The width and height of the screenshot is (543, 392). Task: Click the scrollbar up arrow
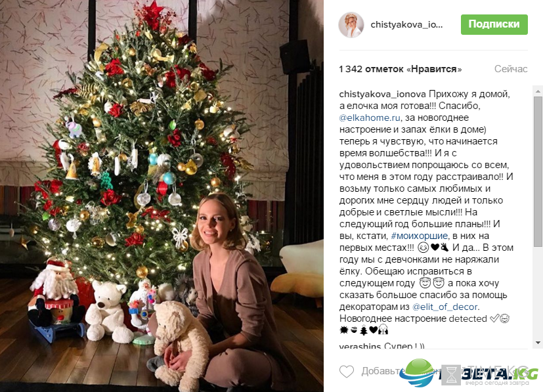pyautogui.click(x=538, y=91)
